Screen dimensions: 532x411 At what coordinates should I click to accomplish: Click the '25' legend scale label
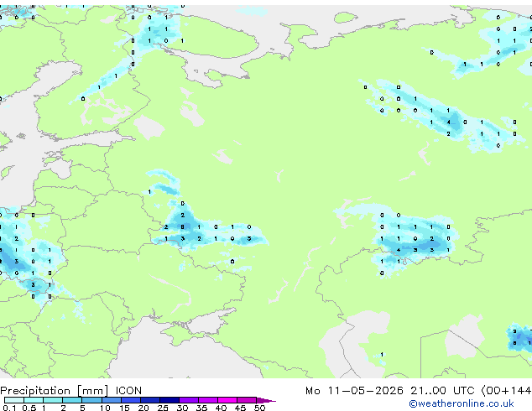(x=163, y=408)
